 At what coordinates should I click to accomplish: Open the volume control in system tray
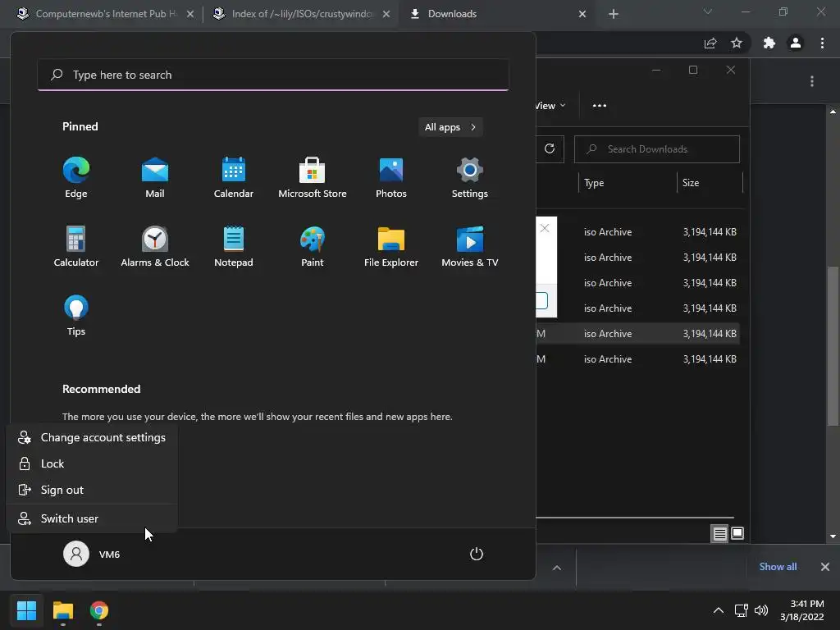760,610
